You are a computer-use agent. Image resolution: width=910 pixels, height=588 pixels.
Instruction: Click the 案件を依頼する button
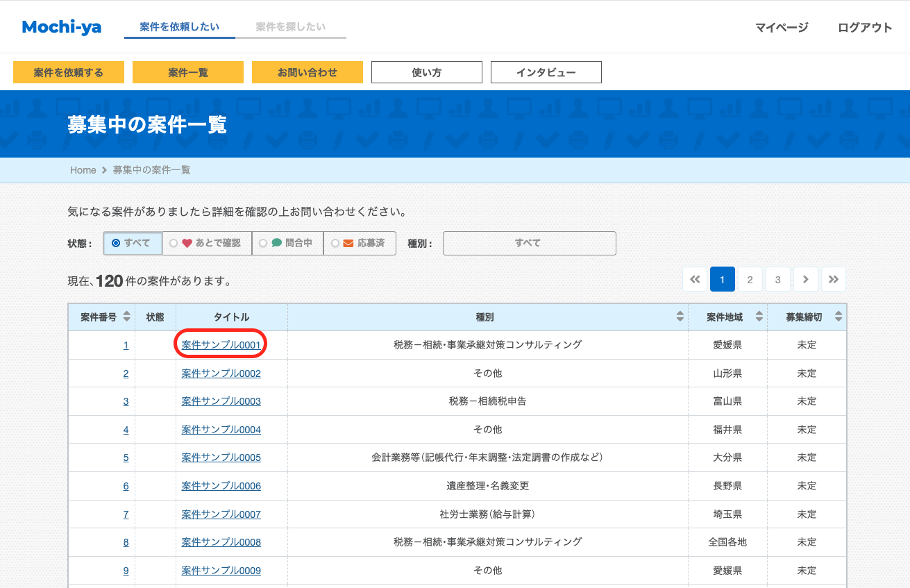click(69, 72)
